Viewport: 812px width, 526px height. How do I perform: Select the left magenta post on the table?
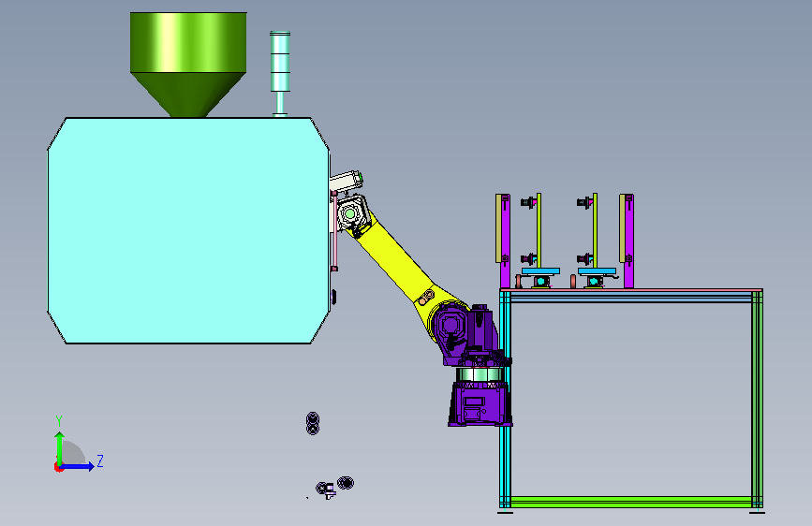click(505, 241)
